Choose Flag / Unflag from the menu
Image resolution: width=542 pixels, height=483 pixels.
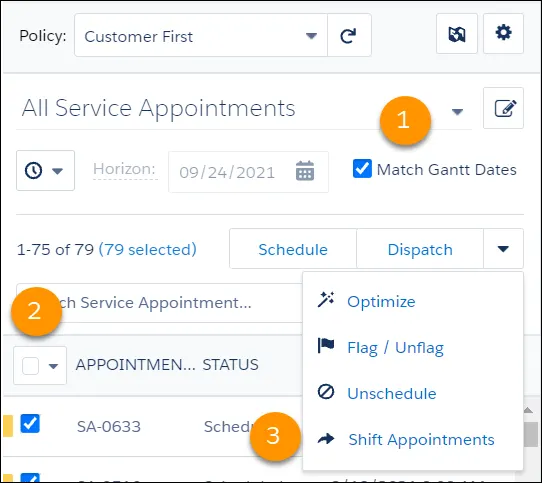[x=395, y=347]
